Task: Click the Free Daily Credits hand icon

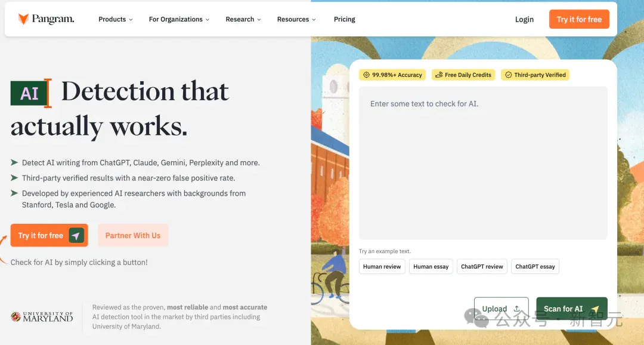Action: (439, 75)
